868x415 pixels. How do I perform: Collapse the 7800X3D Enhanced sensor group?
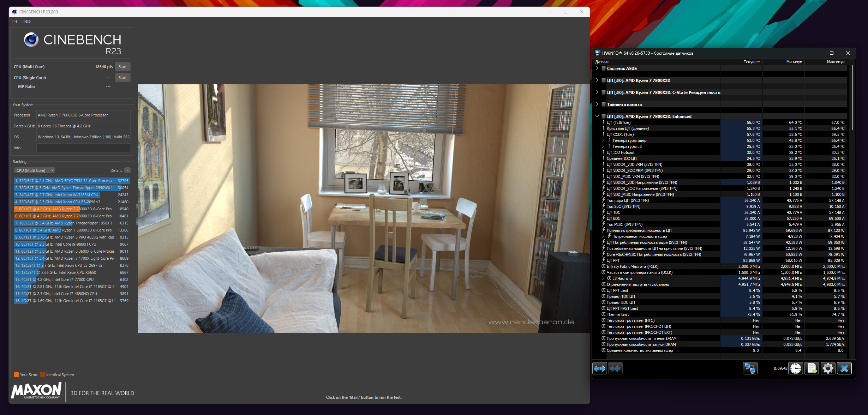597,116
